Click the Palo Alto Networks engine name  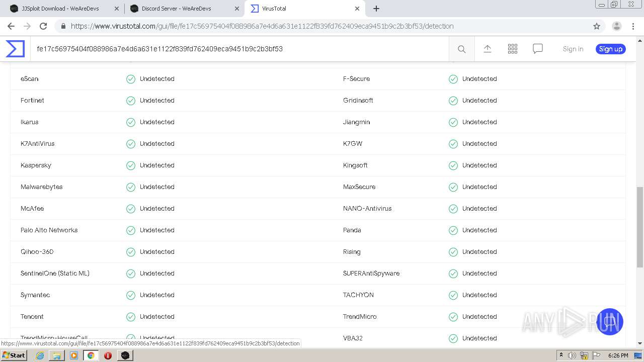point(49,230)
